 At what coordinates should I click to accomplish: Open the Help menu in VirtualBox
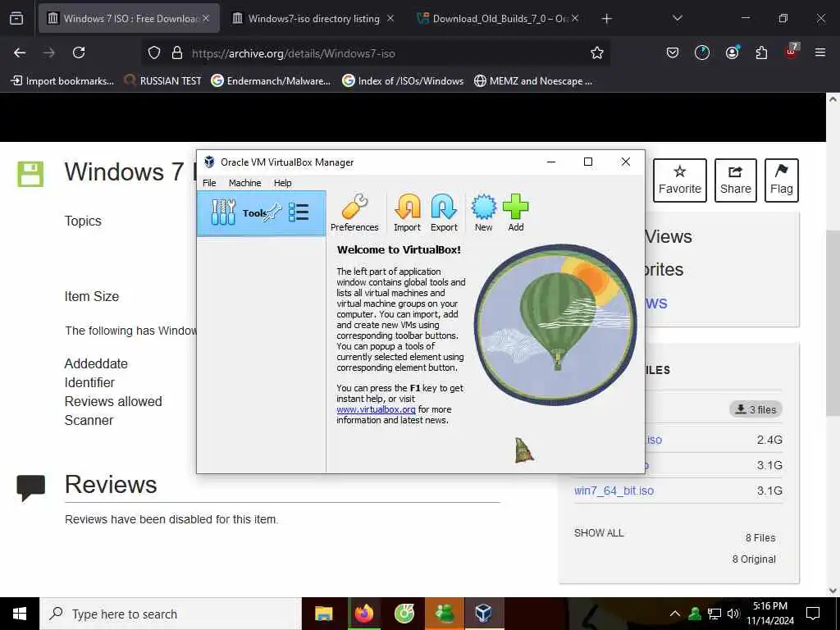(283, 183)
